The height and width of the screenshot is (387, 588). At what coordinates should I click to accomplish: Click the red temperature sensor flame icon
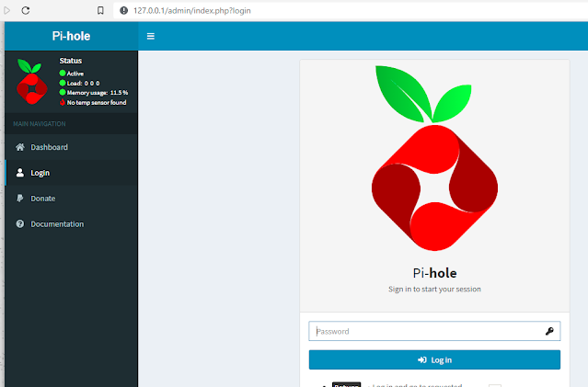tap(63, 102)
